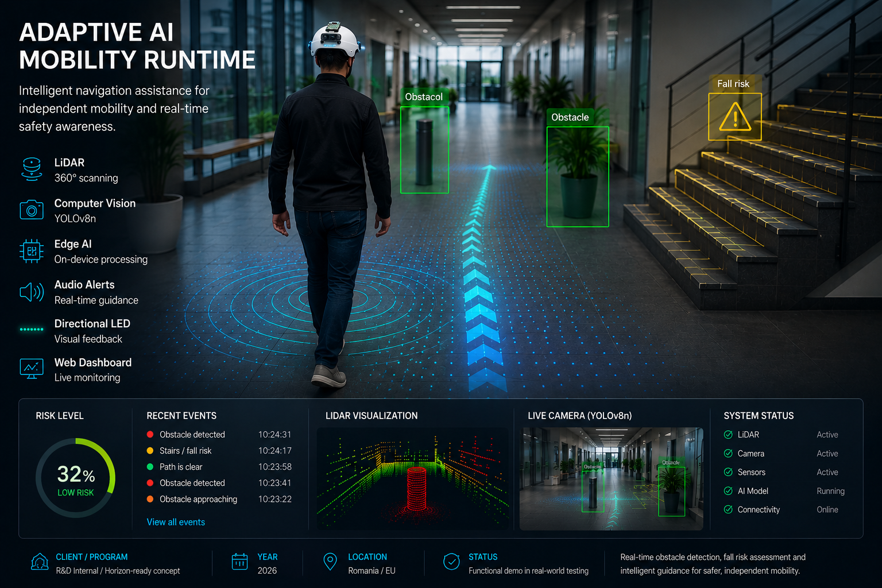
Task: Select the Path is clear event row
Action: click(219, 467)
